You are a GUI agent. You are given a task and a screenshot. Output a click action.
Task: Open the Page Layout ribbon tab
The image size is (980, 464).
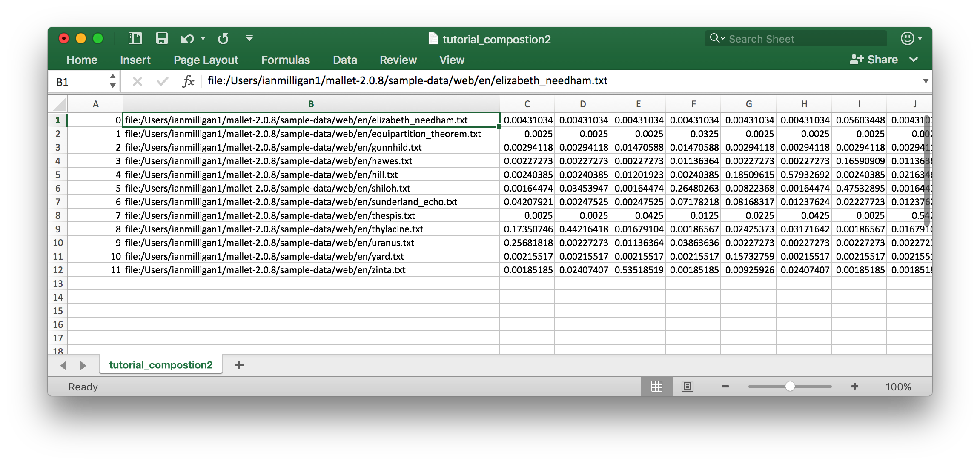click(x=206, y=60)
